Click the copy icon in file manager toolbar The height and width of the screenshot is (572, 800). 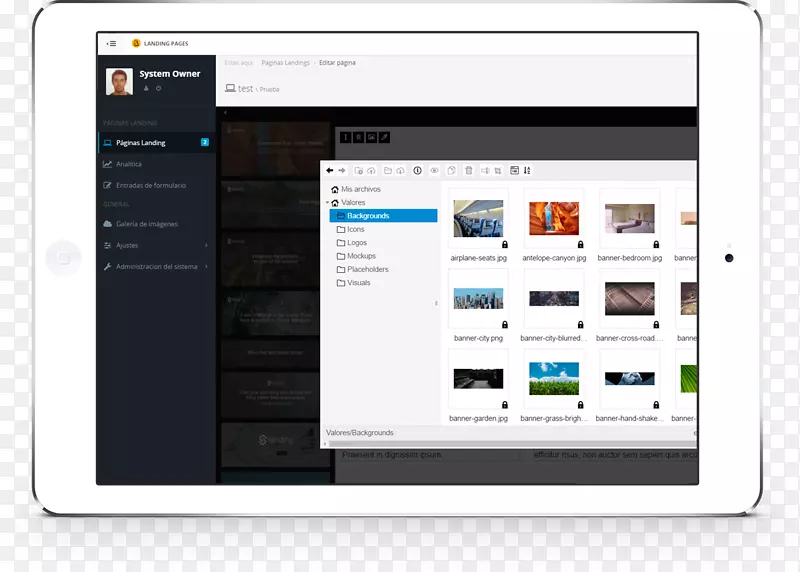(x=451, y=171)
